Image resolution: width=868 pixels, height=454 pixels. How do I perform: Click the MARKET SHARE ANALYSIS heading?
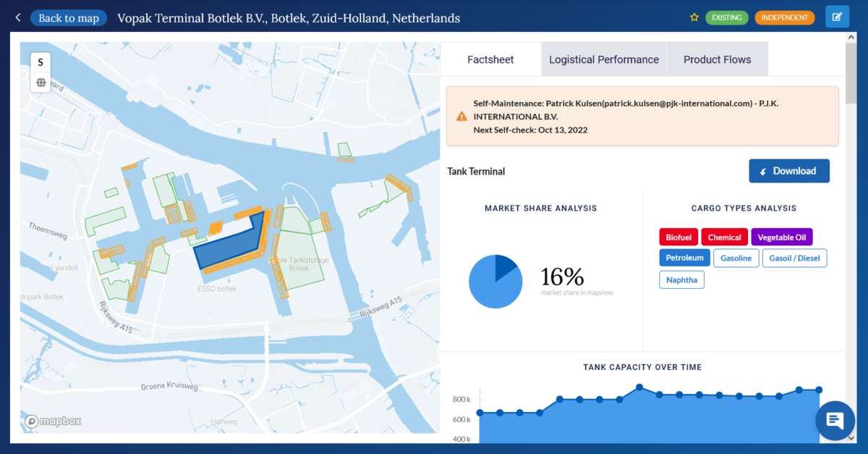point(541,209)
